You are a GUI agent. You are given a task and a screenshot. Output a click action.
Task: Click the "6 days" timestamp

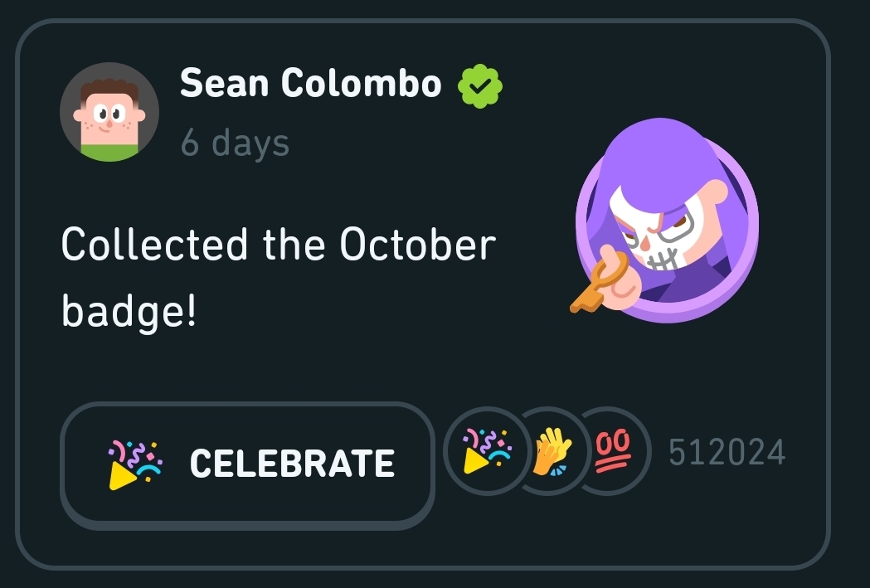(235, 143)
